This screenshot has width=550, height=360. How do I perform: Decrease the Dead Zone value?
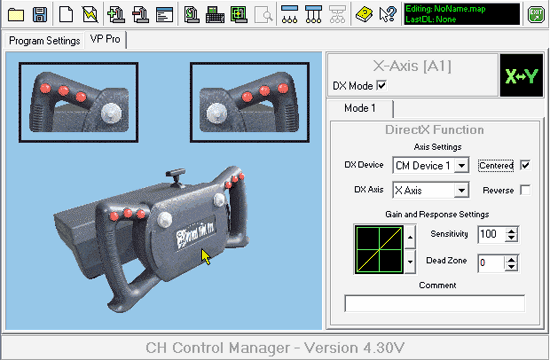click(x=511, y=266)
